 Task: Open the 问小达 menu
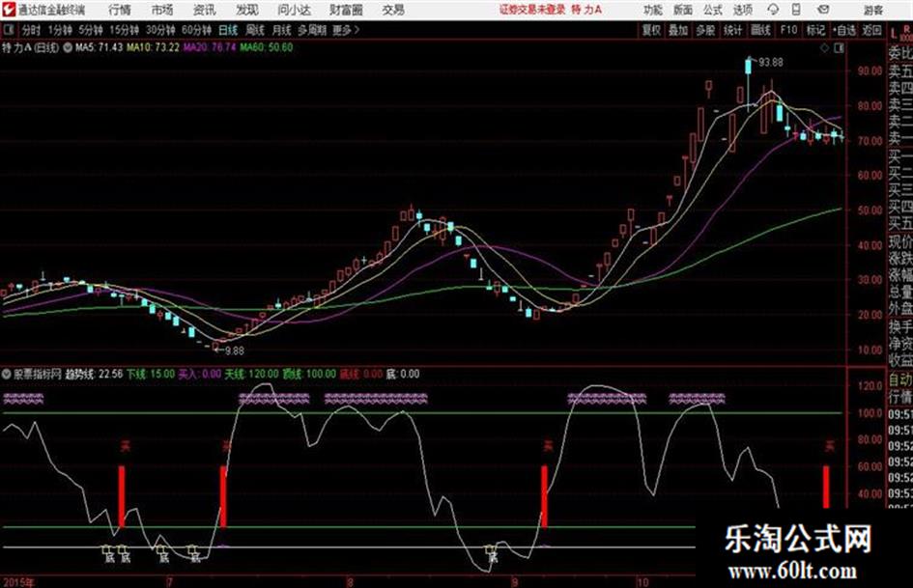tap(294, 10)
